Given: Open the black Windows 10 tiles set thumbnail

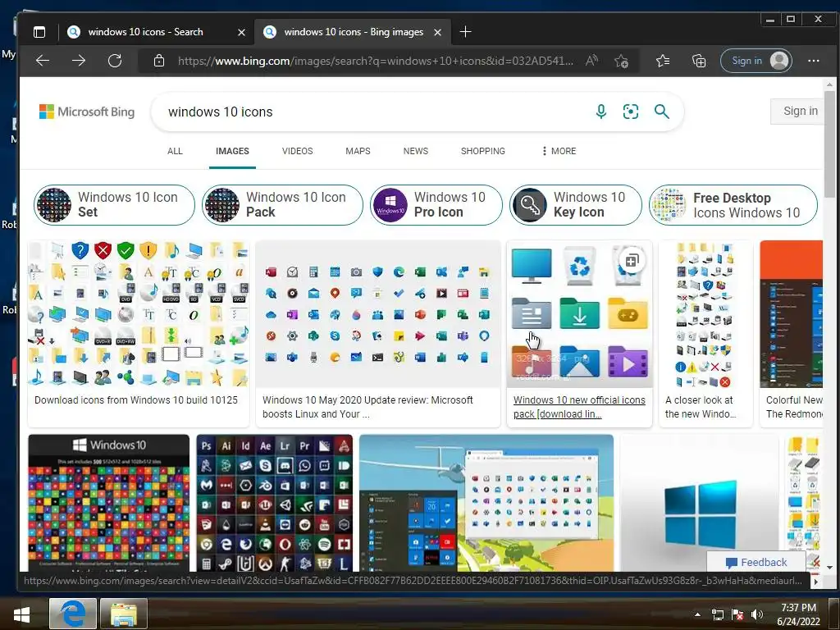Looking at the screenshot, I should coord(109,503).
